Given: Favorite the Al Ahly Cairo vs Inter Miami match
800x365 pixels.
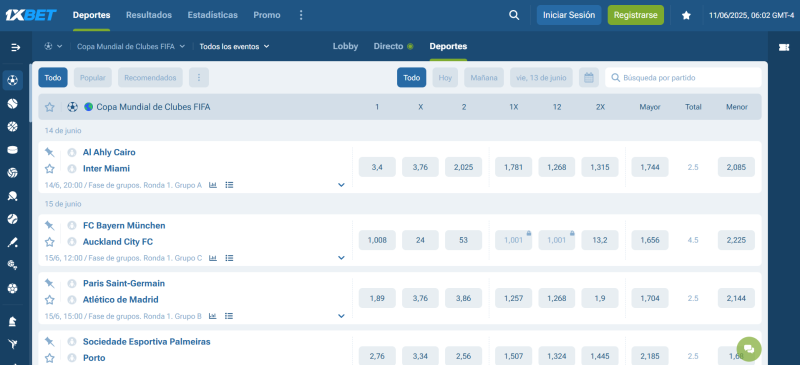Looking at the screenshot, I should click(x=49, y=168).
